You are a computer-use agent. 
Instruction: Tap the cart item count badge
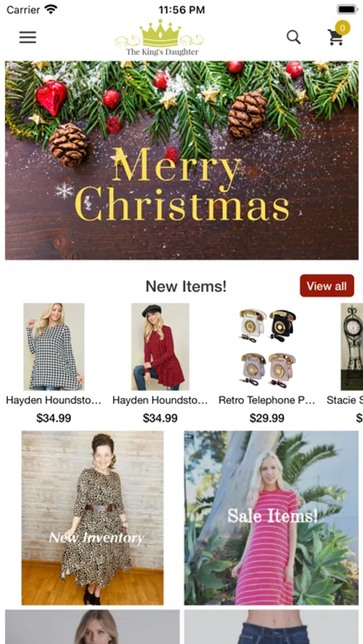[342, 28]
